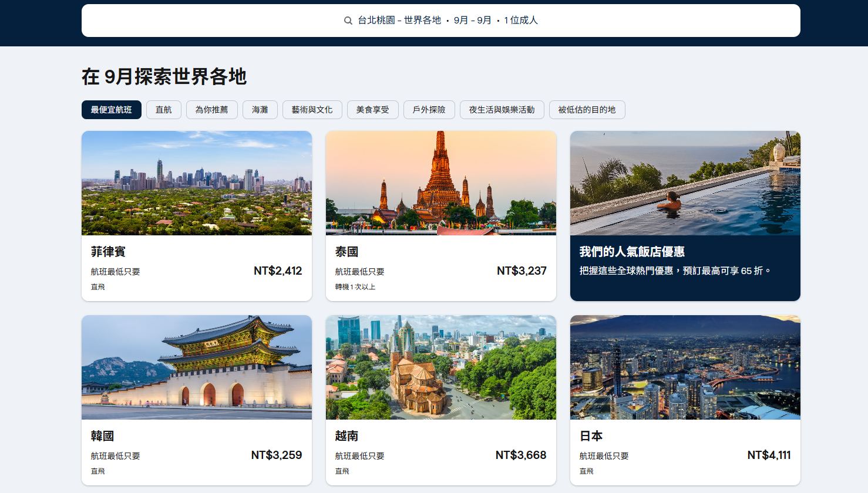
Task: Click the hotel discount text mentioning 65 折
Action: tap(675, 271)
